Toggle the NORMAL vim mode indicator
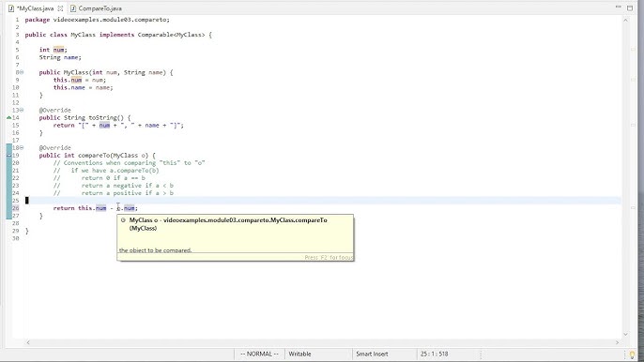The height and width of the screenshot is (362, 644). coord(259,354)
